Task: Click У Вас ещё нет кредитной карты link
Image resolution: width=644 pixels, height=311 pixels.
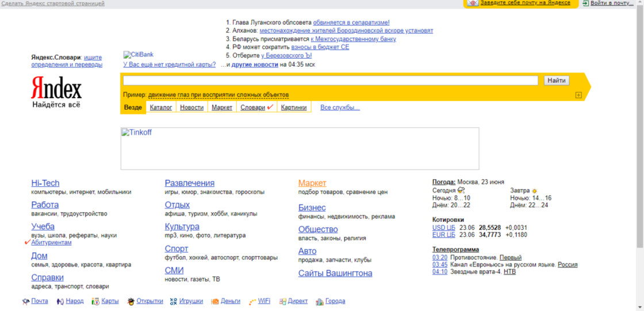Action: pyautogui.click(x=169, y=64)
